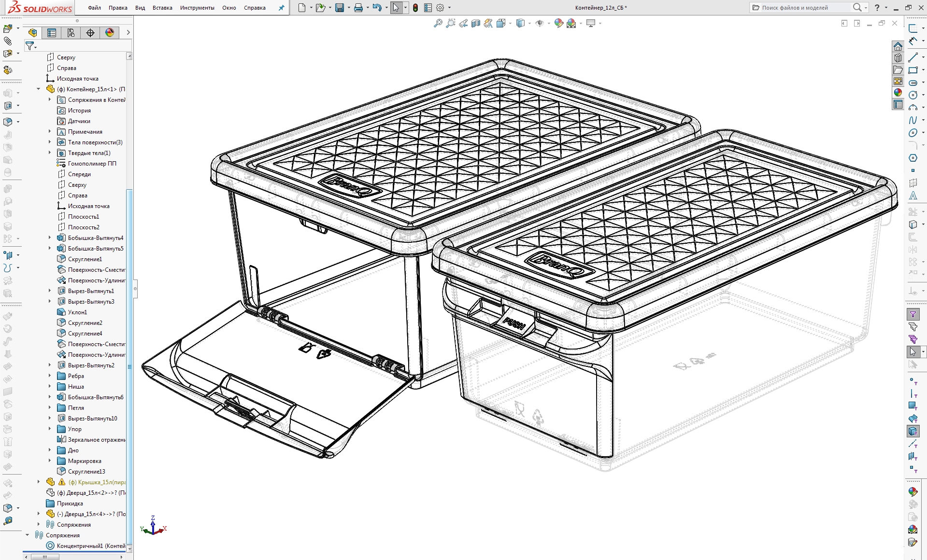Save the document with the floppy disk icon
The width and height of the screenshot is (927, 560).
(x=340, y=8)
